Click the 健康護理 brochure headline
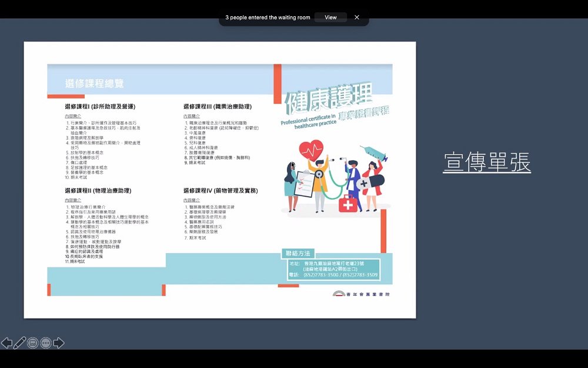The width and height of the screenshot is (588, 368). [329, 97]
